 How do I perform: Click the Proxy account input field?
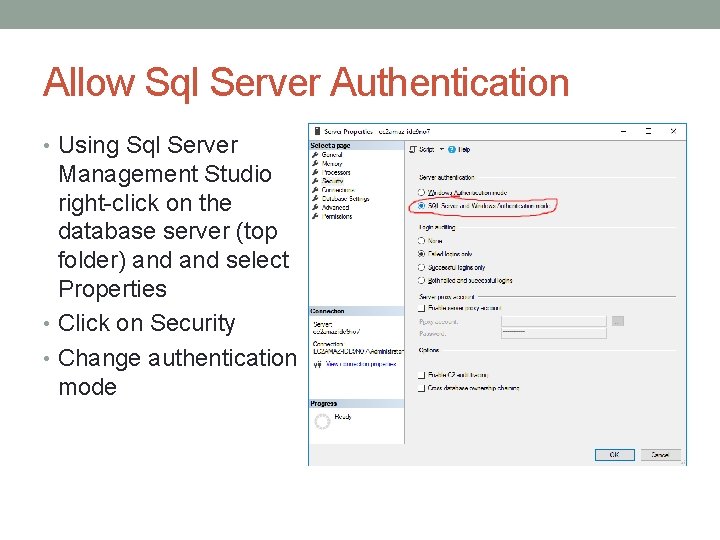click(x=553, y=321)
